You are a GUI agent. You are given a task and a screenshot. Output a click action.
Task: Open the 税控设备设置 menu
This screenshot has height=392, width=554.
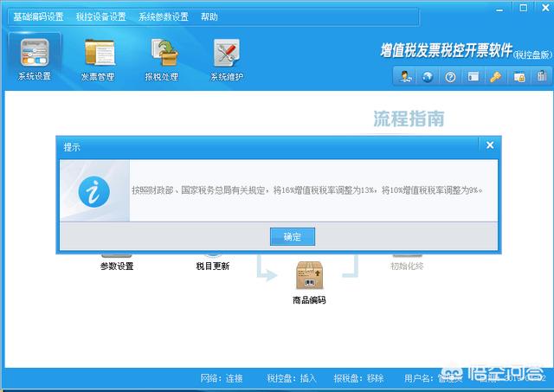point(100,16)
